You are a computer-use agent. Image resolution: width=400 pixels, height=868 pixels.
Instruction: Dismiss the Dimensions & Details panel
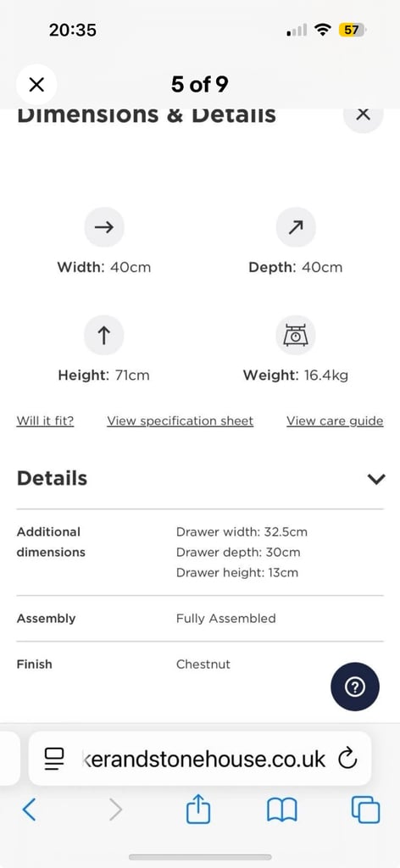363,114
